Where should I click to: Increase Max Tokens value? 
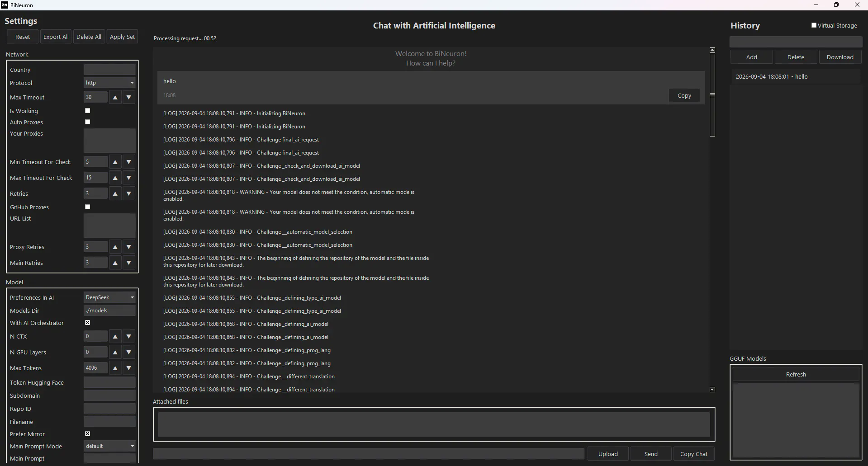click(x=115, y=368)
